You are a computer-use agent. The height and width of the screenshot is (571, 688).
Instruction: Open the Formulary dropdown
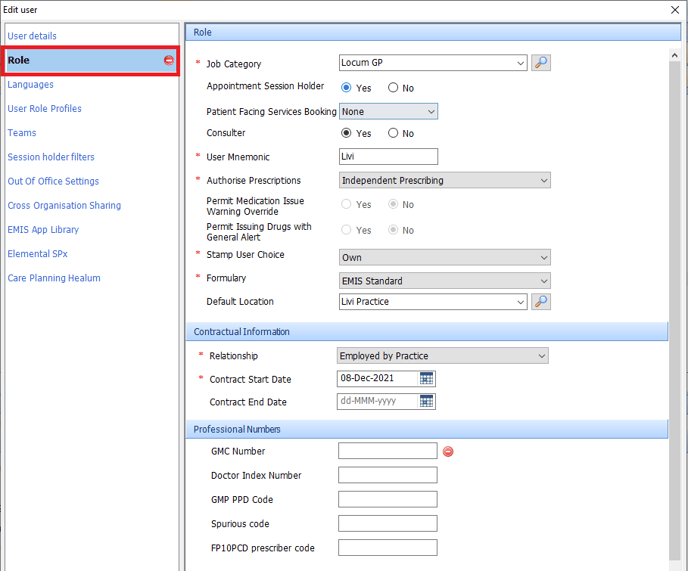pyautogui.click(x=444, y=281)
